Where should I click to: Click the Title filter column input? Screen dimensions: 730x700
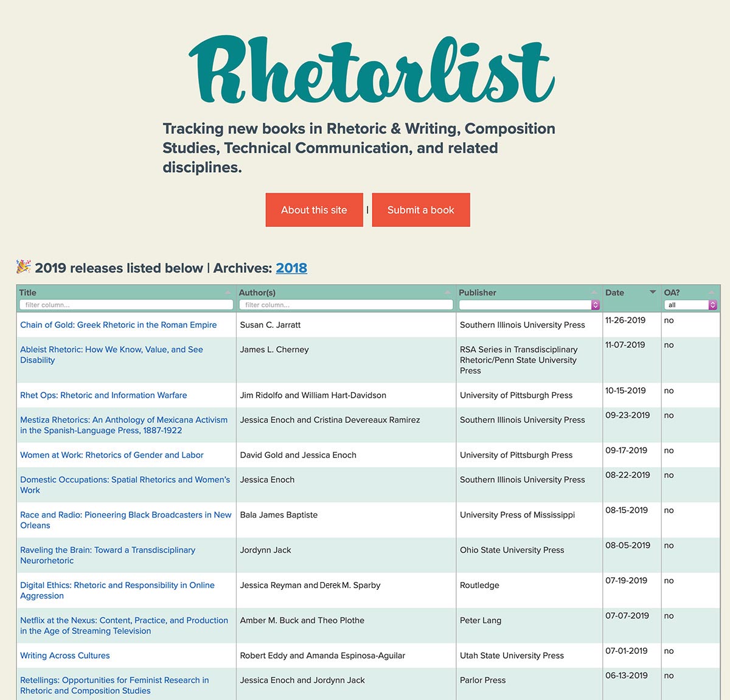(127, 305)
